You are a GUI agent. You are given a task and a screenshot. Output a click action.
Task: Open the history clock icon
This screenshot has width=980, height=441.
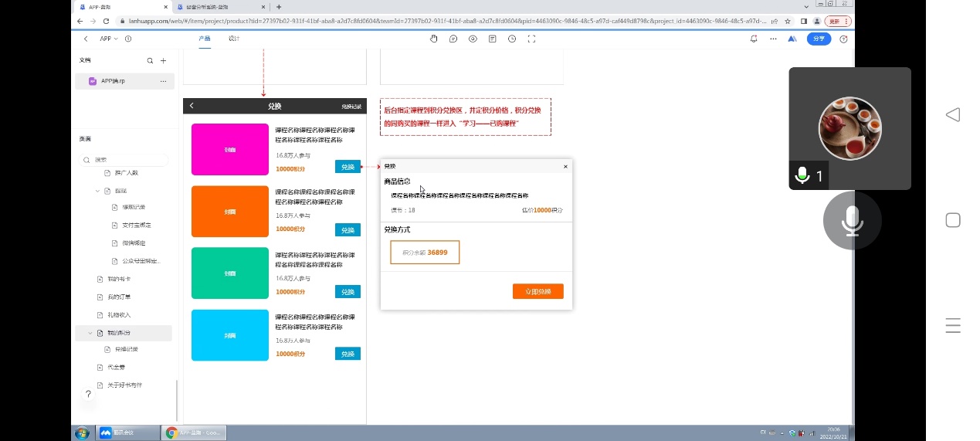(512, 39)
